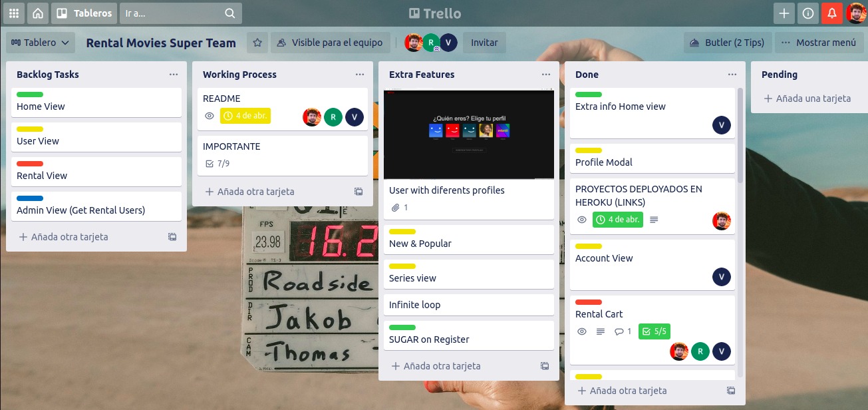
Task: Open the README card
Action: click(283, 109)
